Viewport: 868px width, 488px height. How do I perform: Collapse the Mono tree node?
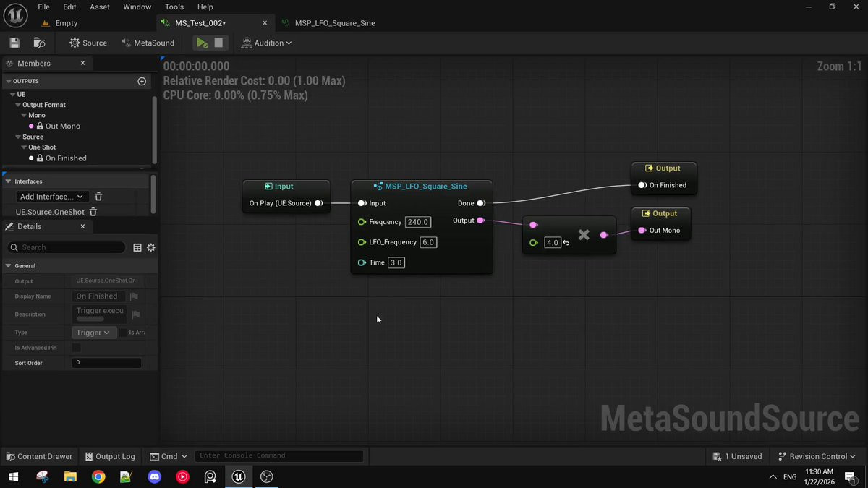[24, 115]
